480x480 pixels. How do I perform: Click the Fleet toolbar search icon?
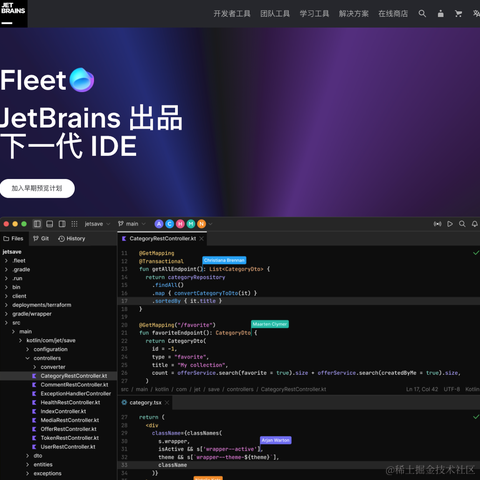tap(462, 224)
